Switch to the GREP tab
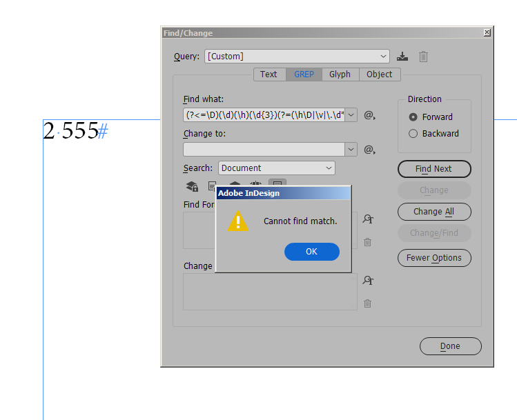 click(304, 74)
